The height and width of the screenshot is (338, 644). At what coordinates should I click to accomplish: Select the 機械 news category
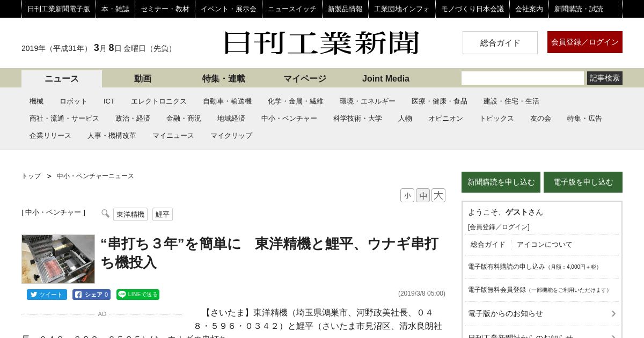pos(36,101)
